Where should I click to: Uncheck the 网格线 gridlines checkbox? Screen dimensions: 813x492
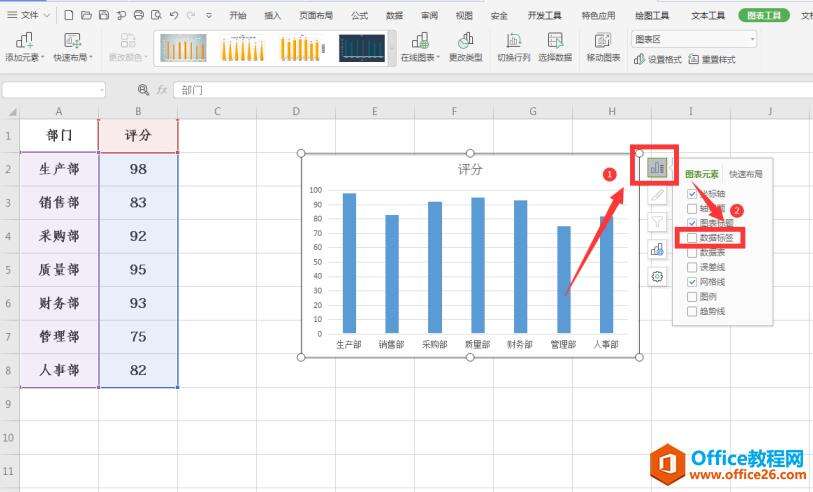(x=692, y=283)
